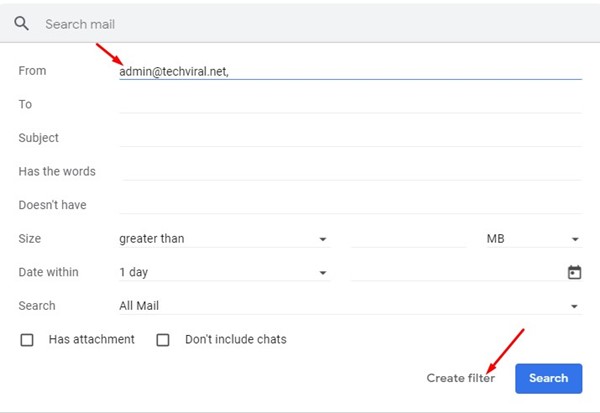Click the date input beside calendar icon

pyautogui.click(x=457, y=273)
